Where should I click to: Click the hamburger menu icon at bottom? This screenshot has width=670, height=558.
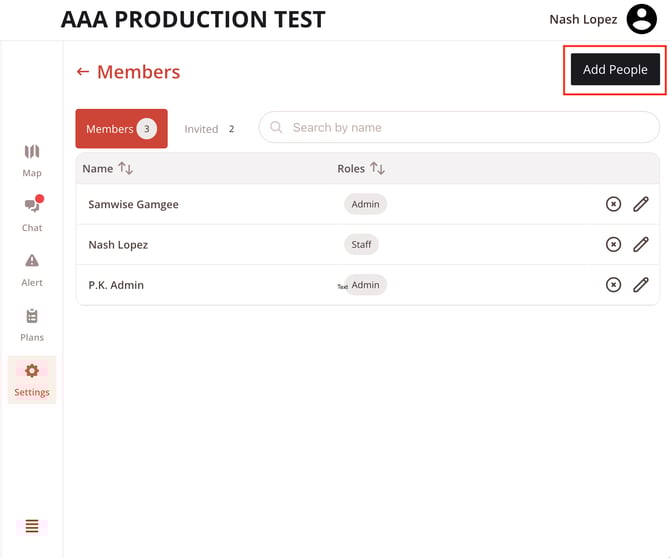pyautogui.click(x=32, y=526)
